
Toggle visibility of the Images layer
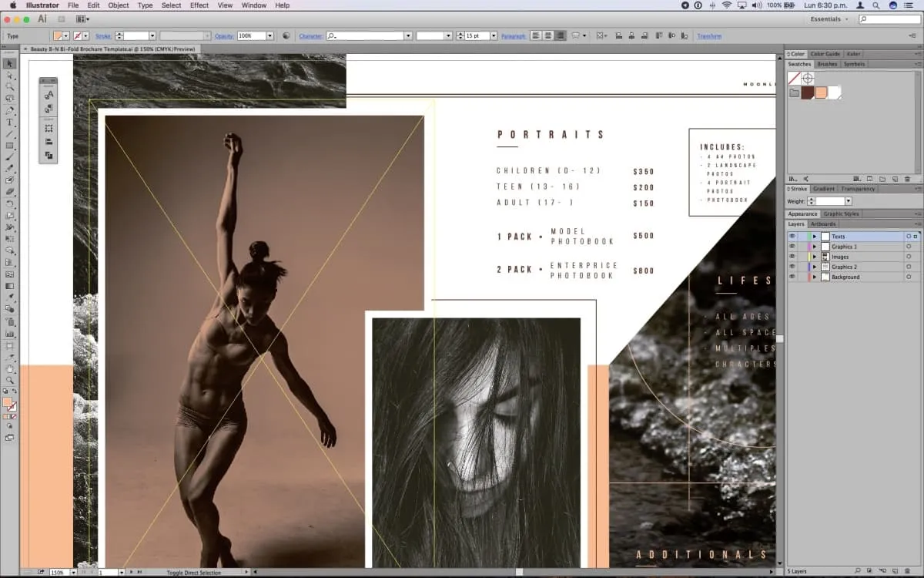pyautogui.click(x=792, y=257)
